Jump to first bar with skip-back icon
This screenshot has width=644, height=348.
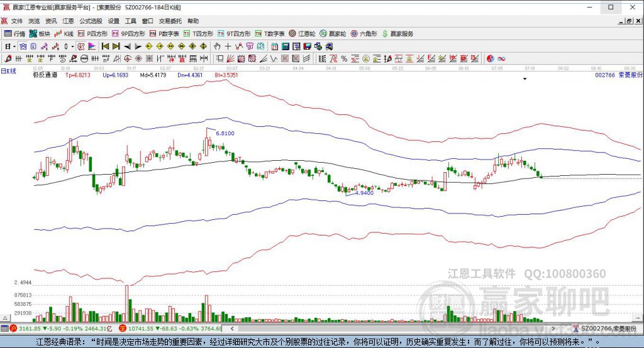tap(105, 46)
